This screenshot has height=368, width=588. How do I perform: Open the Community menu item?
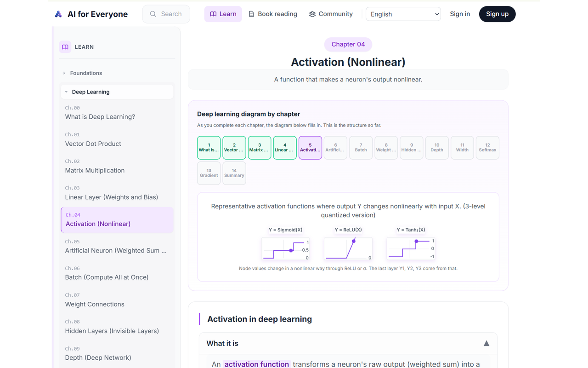pos(331,14)
